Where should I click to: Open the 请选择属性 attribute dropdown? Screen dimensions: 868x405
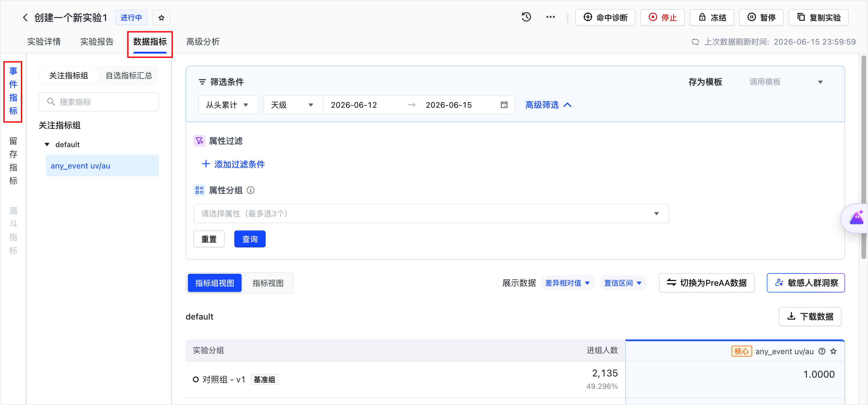431,213
